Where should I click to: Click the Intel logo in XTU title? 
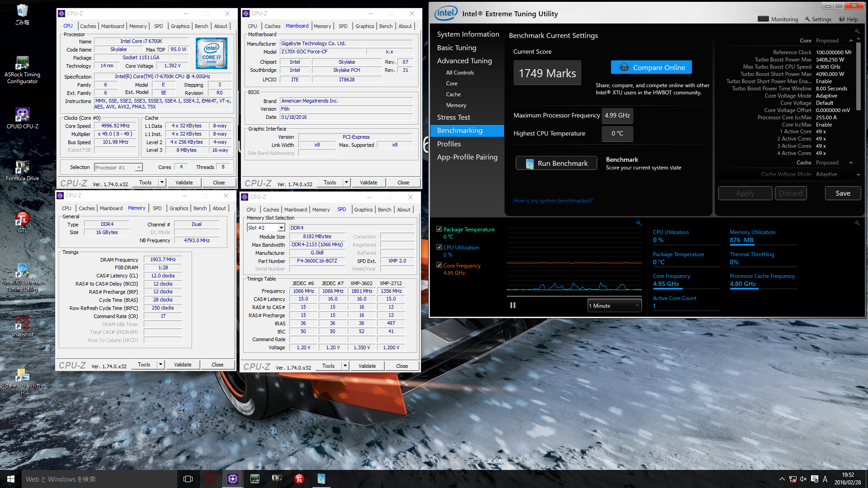[446, 13]
